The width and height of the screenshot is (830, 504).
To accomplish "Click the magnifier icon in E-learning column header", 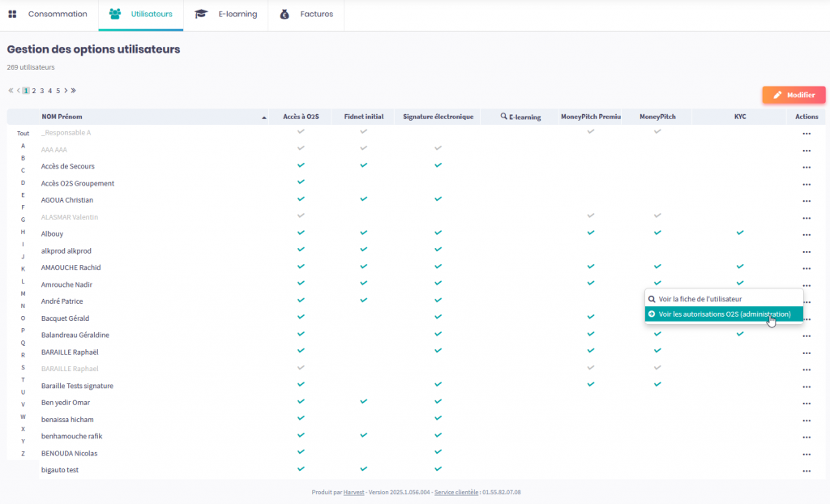I will pyautogui.click(x=503, y=117).
